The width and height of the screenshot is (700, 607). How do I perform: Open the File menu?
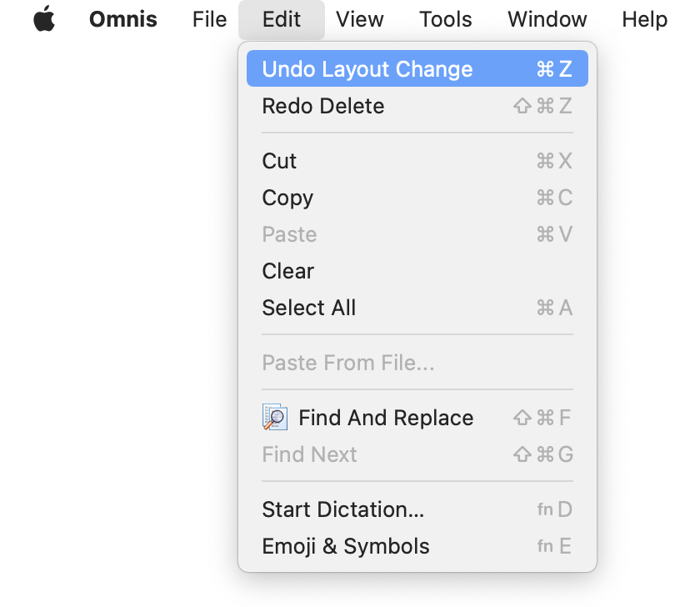point(209,19)
